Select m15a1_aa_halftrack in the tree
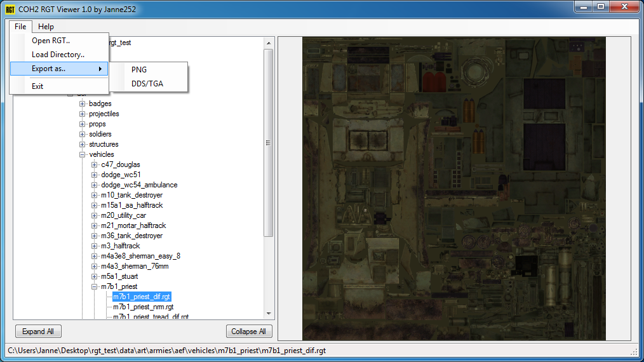 [132, 205]
